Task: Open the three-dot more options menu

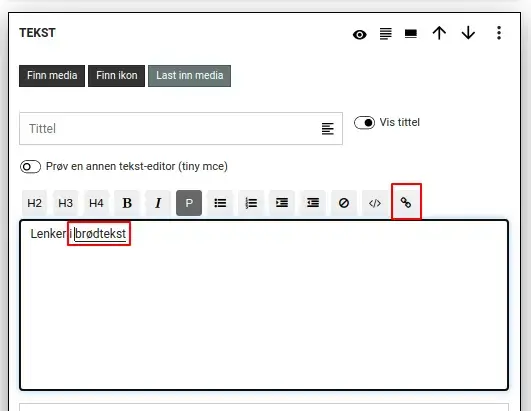Action: pos(499,33)
